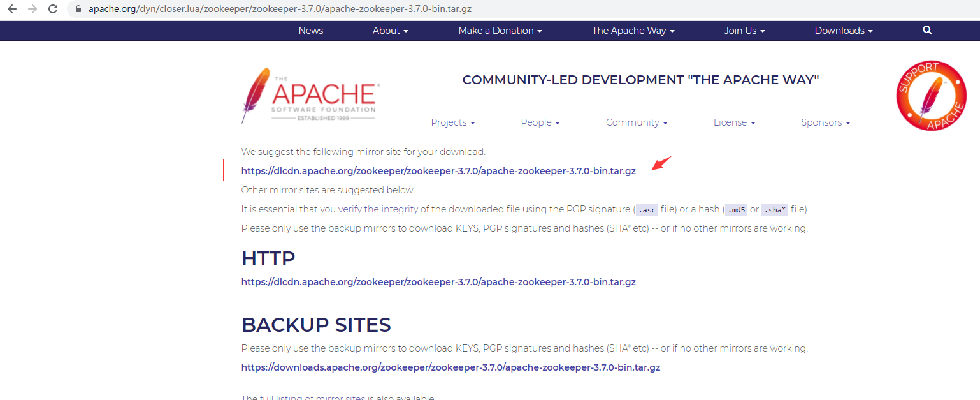Screen dimensions: 980x400
Task: Reload the page with refresh icon
Action: 53,10
